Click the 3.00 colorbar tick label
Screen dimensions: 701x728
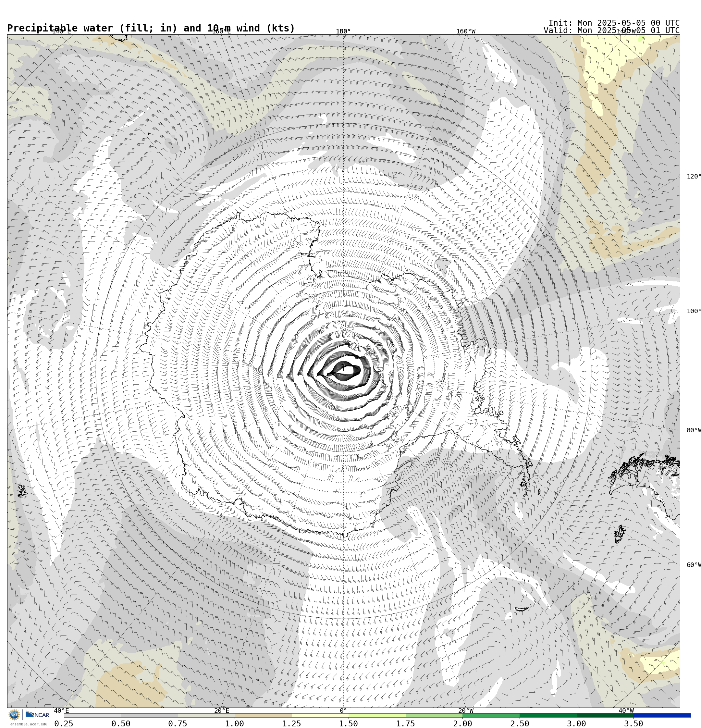577,723
